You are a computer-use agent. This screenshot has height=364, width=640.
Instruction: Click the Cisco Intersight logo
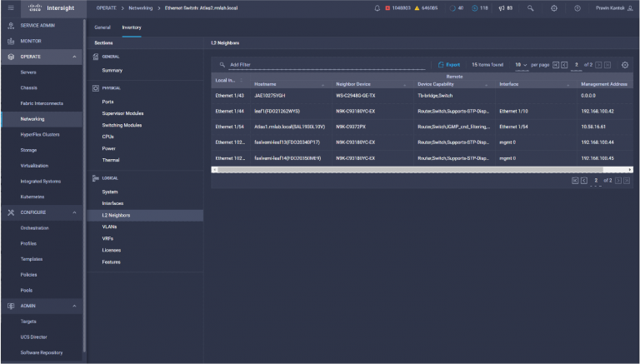51,8
